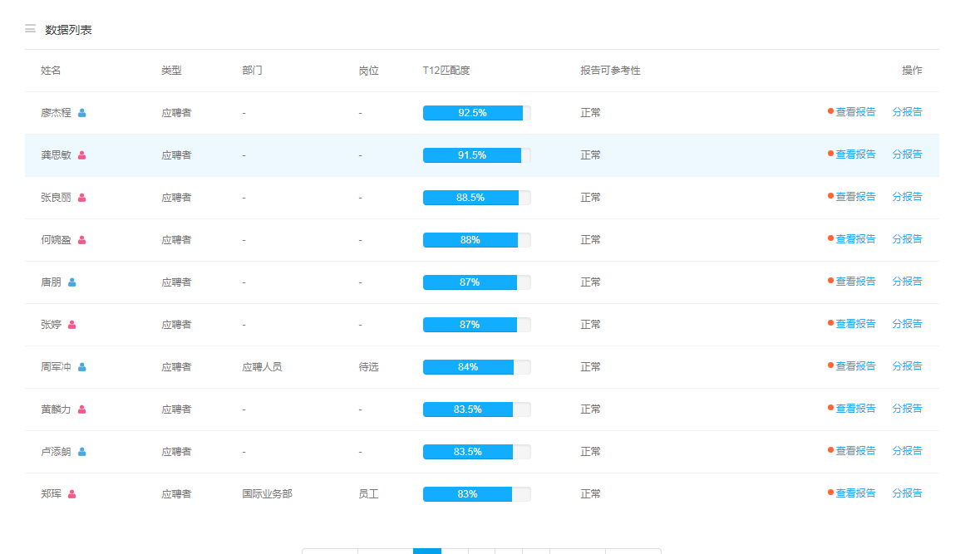Open 查看报告 for 郑珲
The width and height of the screenshot is (980, 554).
[855, 493]
